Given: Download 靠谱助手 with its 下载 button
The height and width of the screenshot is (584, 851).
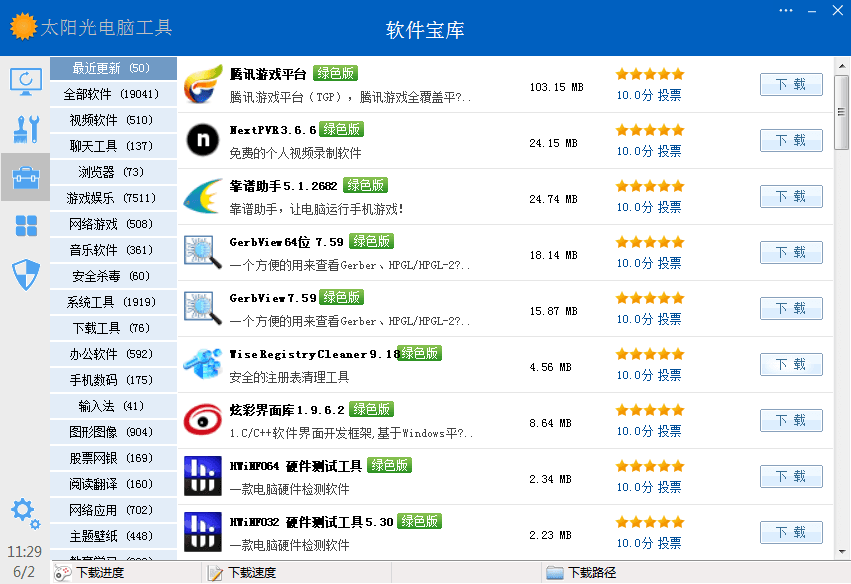Looking at the screenshot, I should pos(790,197).
